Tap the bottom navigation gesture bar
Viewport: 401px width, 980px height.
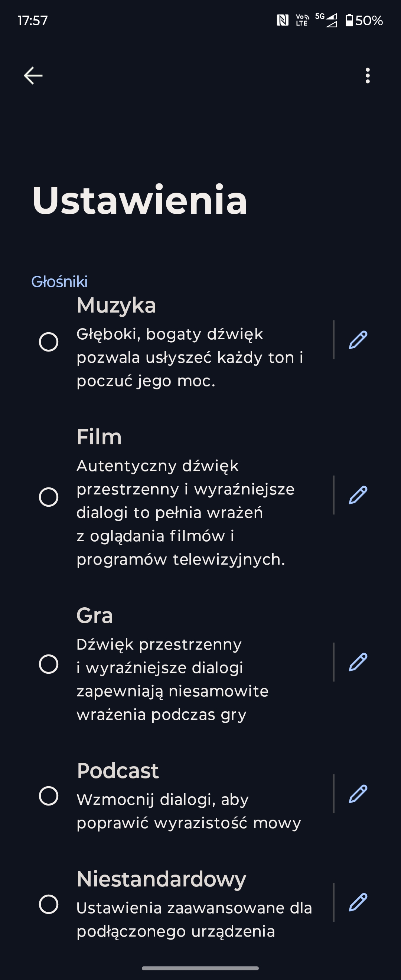tap(200, 968)
